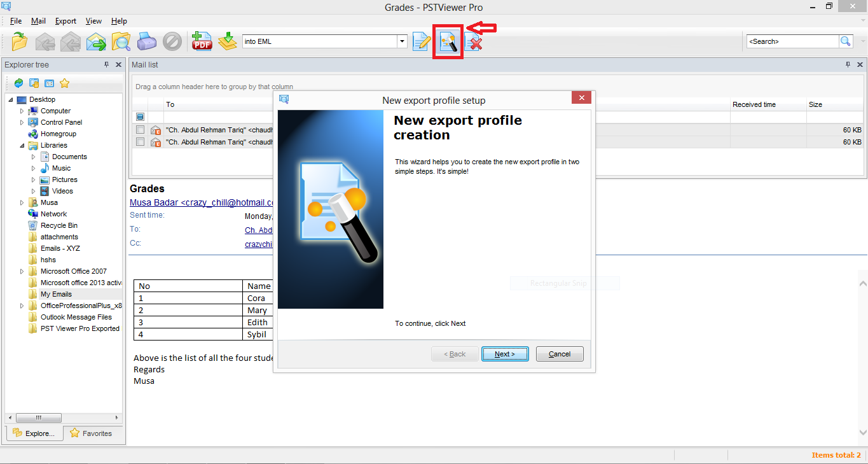Expand the Computer tree node
The height and width of the screenshot is (464, 868).
(22, 111)
